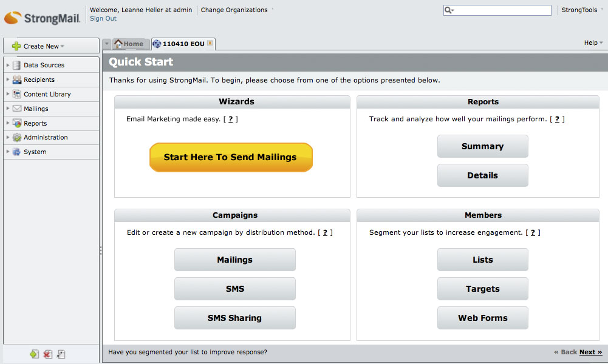Click the green plus add-page icon at sidebar bottom

[x=35, y=354]
